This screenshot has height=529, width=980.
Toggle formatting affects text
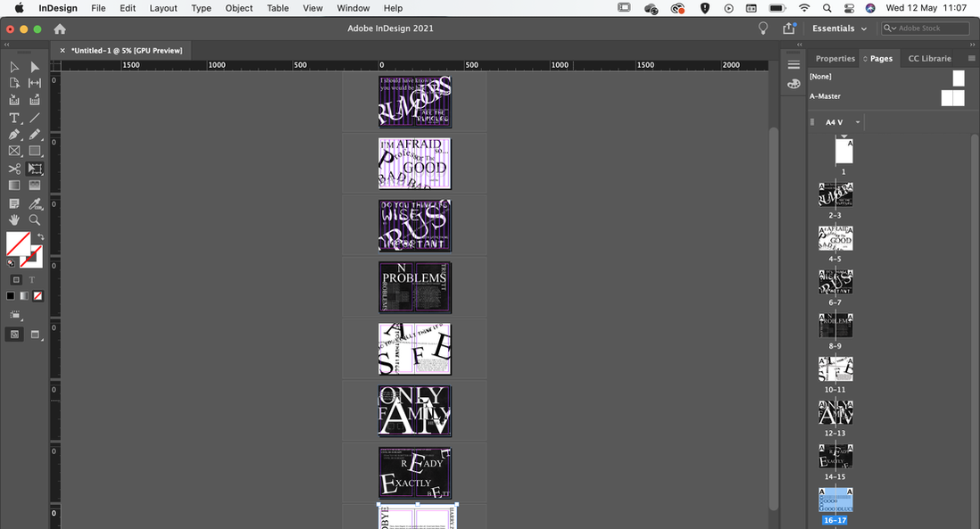click(32, 280)
